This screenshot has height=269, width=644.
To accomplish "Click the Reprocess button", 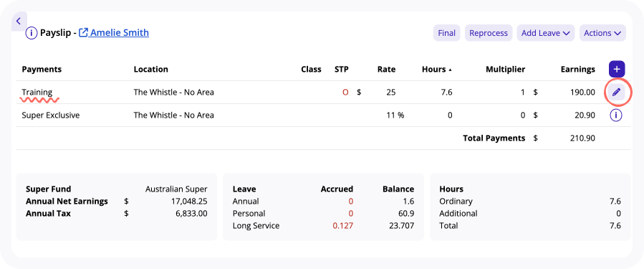I will (x=489, y=33).
